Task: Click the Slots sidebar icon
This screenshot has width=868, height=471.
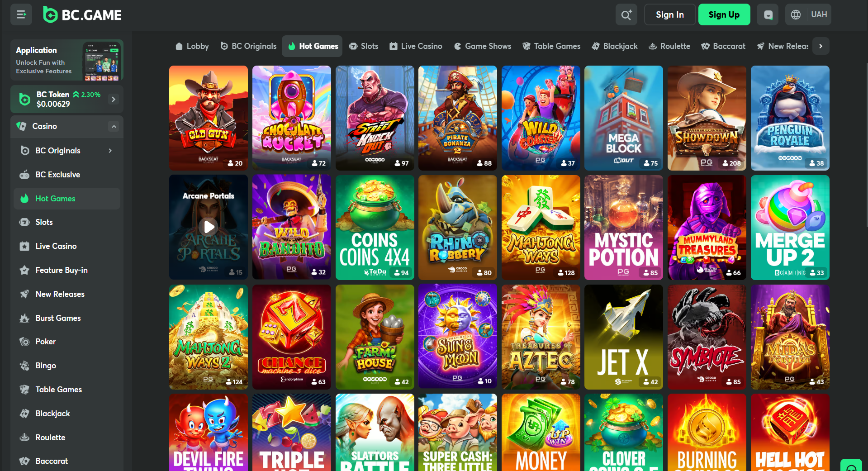Action: pyautogui.click(x=25, y=222)
